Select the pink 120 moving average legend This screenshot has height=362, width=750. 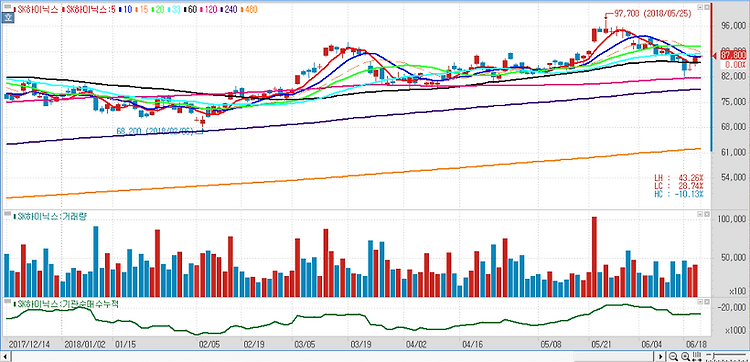(x=209, y=9)
